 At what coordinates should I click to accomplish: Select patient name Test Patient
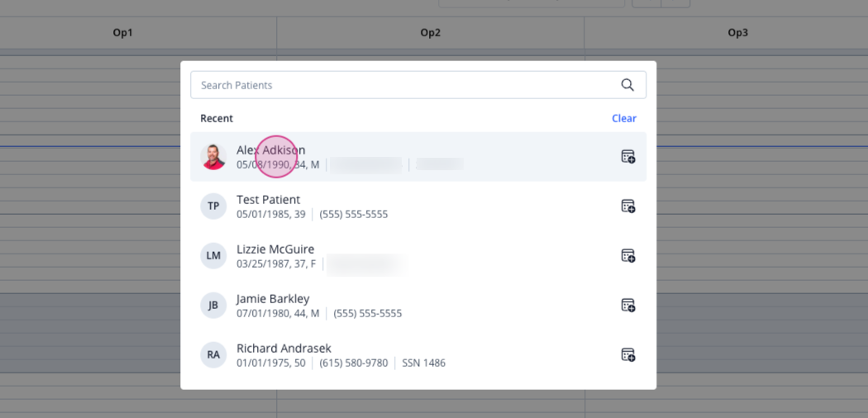coord(268,200)
